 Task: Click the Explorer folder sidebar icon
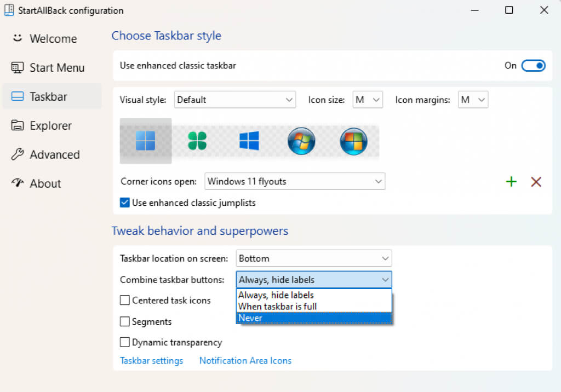(18, 125)
